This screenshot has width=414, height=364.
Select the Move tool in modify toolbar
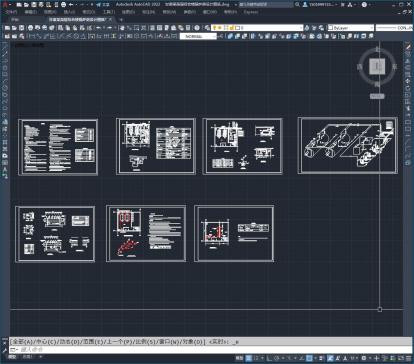coord(408,81)
